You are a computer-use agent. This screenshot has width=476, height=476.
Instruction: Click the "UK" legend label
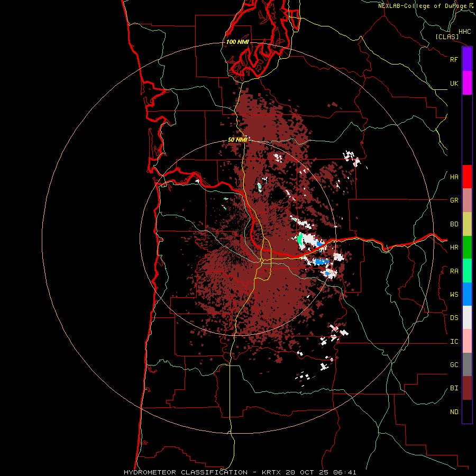(x=454, y=84)
